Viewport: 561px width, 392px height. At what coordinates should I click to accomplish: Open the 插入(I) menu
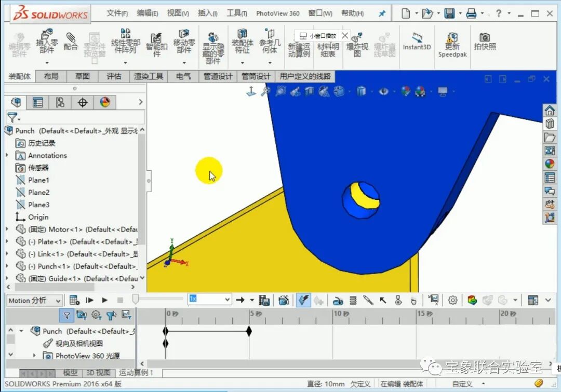207,13
